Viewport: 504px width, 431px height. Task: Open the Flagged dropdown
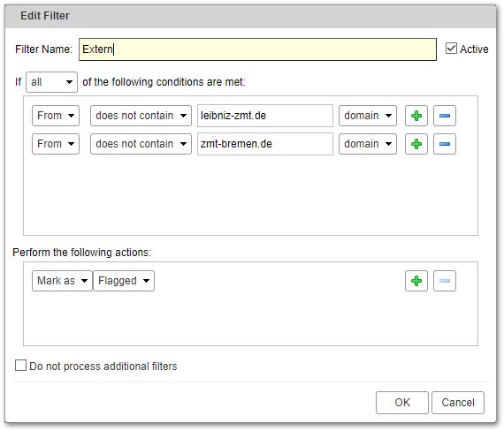pos(124,281)
